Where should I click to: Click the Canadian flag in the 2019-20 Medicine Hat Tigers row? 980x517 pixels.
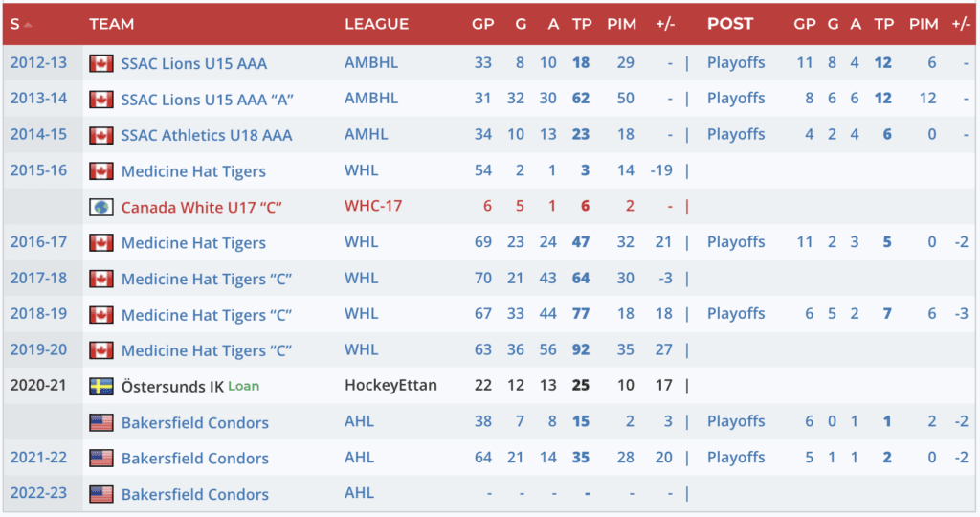[x=100, y=350]
